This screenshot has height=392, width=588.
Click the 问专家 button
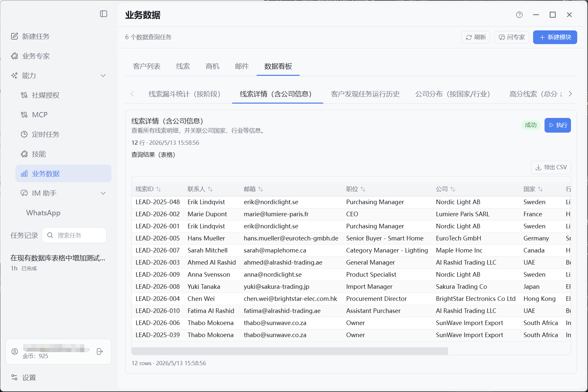pyautogui.click(x=512, y=37)
